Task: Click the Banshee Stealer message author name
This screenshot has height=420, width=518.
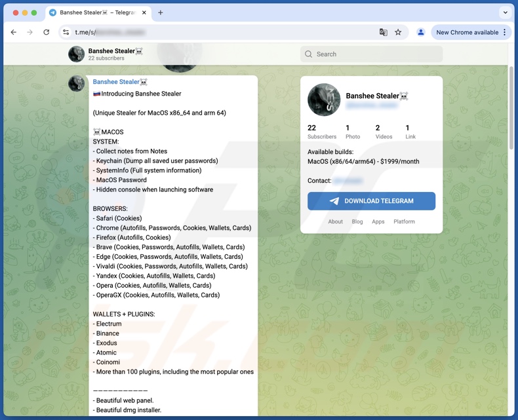Action: (120, 82)
